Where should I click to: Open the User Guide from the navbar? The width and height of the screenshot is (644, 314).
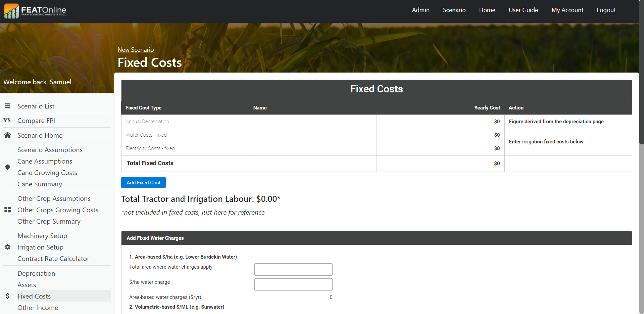(523, 10)
